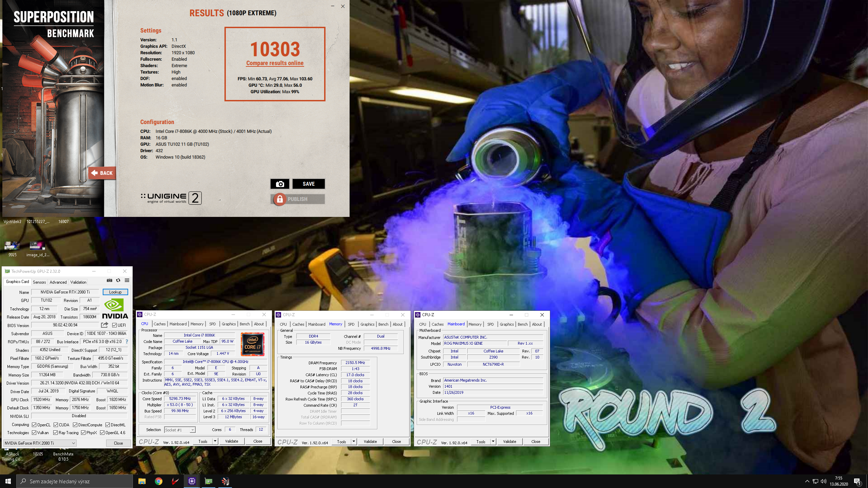This screenshot has width=868, height=488.
Task: Click the network tray icon
Action: [x=815, y=481]
